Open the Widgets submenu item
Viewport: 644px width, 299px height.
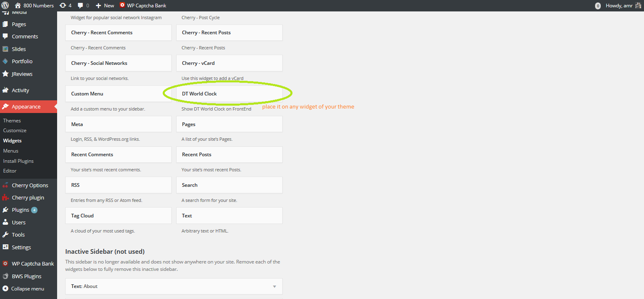point(12,141)
